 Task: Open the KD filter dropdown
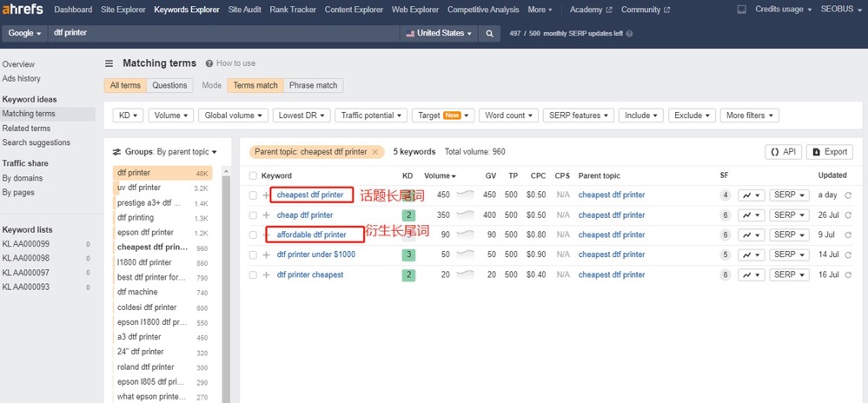128,116
